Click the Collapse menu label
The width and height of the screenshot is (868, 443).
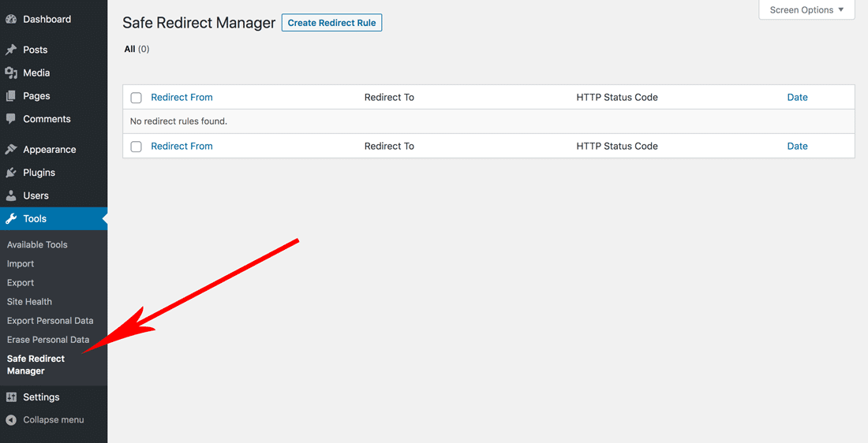(x=53, y=420)
